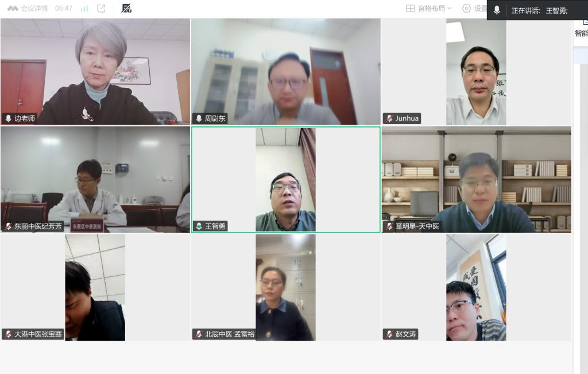
Task: Click the recording indicator icon in top bar
Action: point(126,9)
